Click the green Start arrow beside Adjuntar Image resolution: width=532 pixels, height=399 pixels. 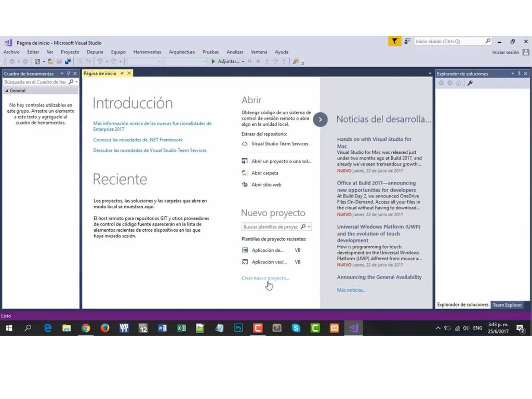[x=213, y=61]
